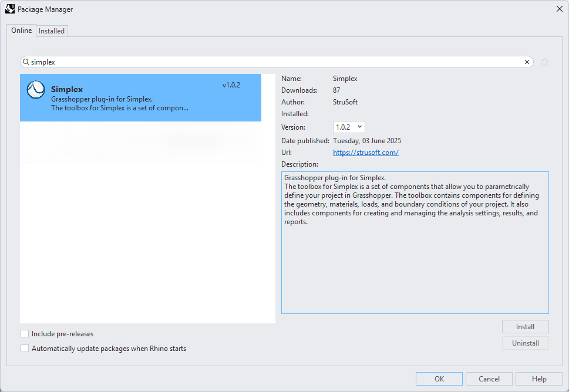
Task: Toggle automatic package updates on Rhino start
Action: 25,349
